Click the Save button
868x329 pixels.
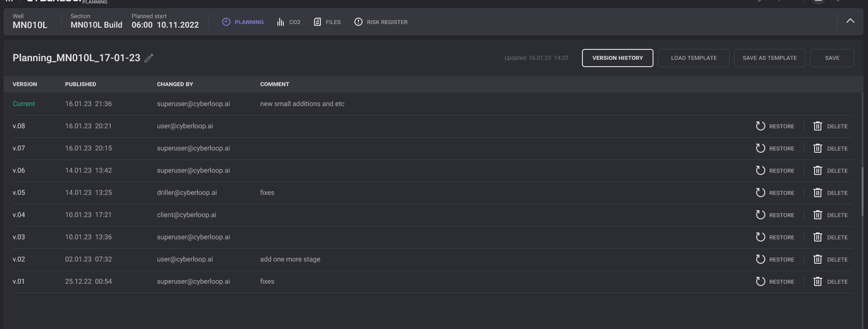(832, 58)
